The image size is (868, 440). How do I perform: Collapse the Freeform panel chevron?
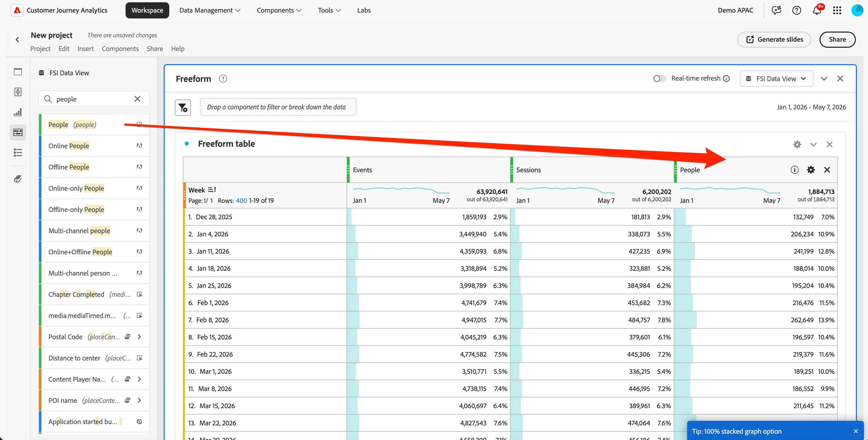tap(824, 79)
